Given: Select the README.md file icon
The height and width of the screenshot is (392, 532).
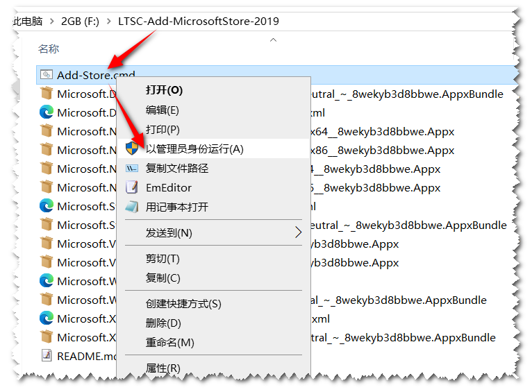Looking at the screenshot, I should [x=46, y=356].
